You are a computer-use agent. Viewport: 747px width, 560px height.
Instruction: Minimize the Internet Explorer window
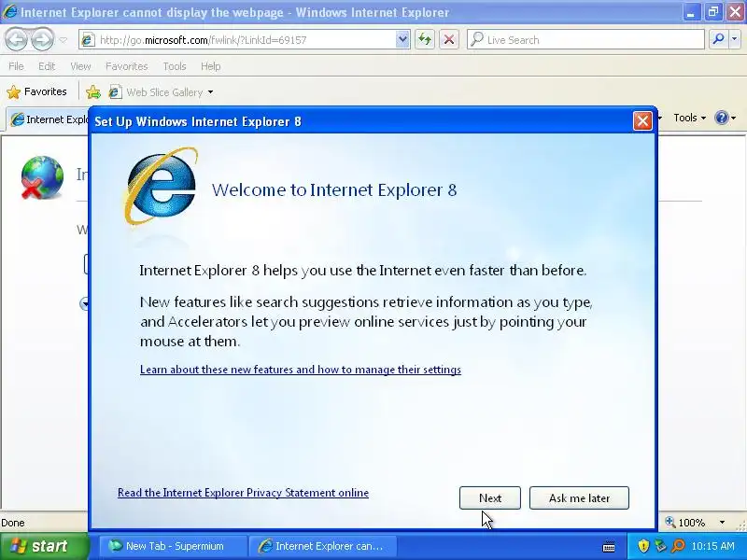point(690,12)
